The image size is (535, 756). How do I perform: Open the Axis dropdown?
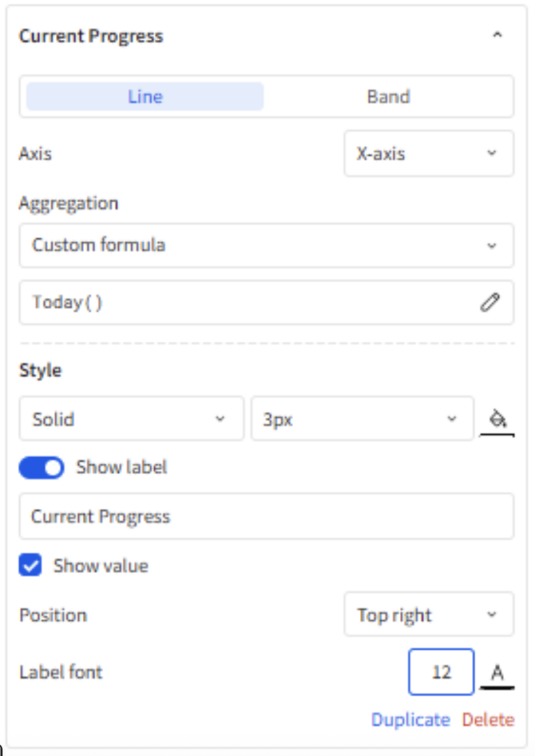coord(429,154)
